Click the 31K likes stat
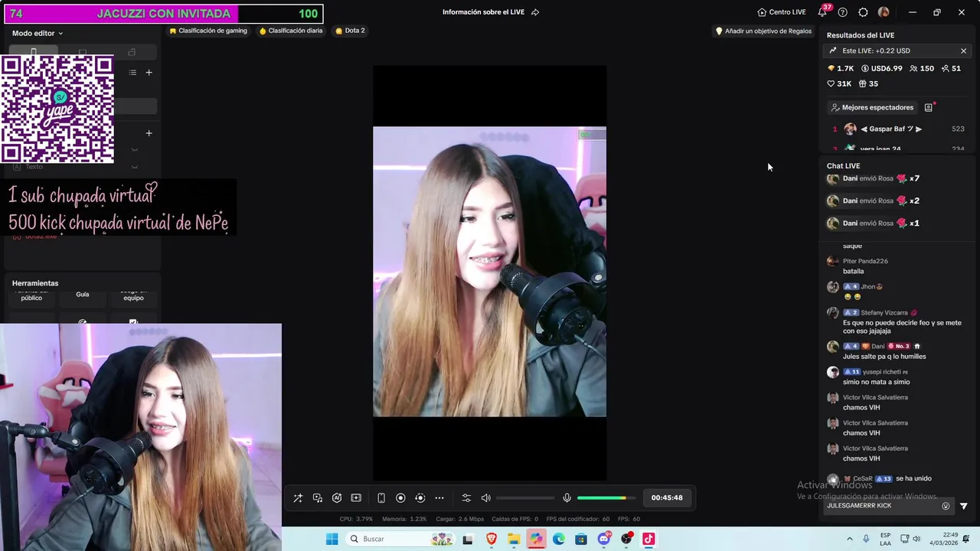 point(840,83)
